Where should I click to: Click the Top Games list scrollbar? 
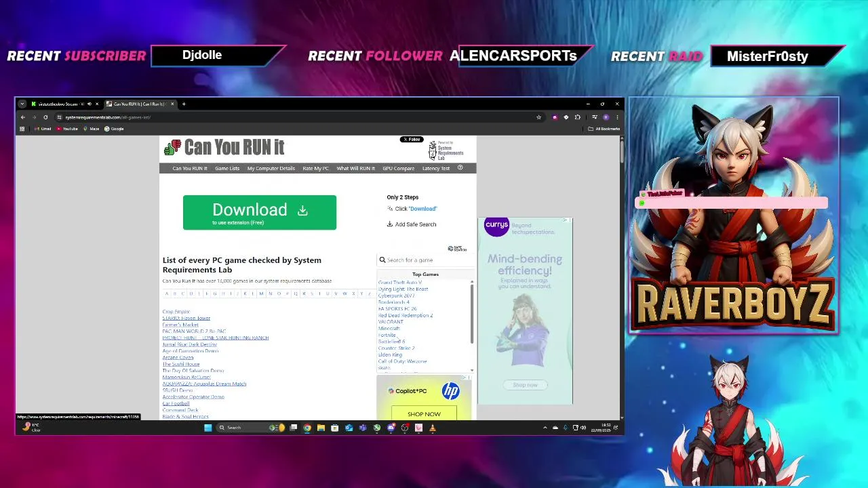point(471,314)
